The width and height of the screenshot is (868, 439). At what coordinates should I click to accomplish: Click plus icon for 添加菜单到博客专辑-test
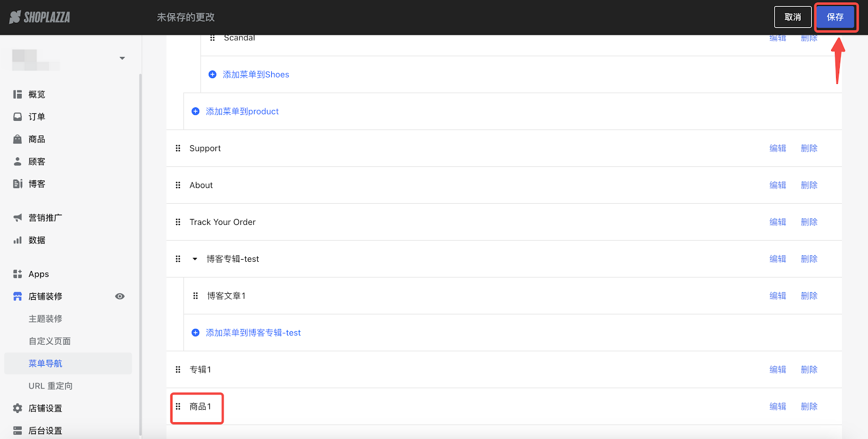click(x=195, y=332)
